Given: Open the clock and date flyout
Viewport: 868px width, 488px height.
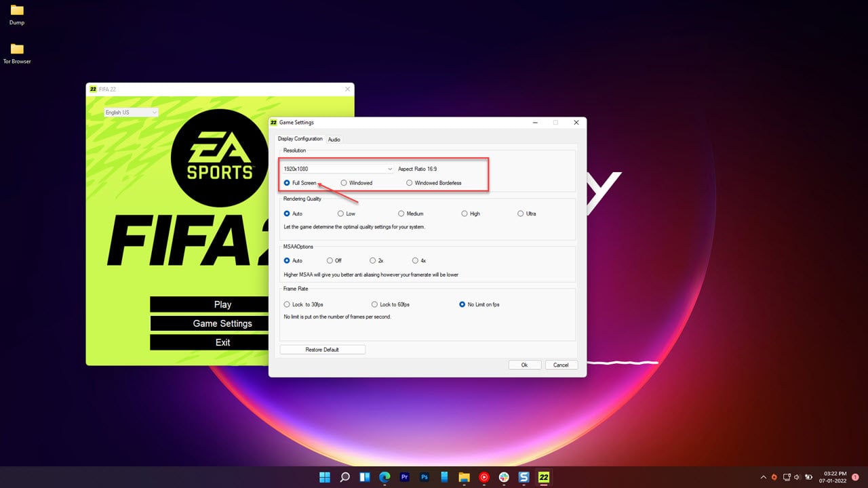Looking at the screenshot, I should [x=834, y=477].
